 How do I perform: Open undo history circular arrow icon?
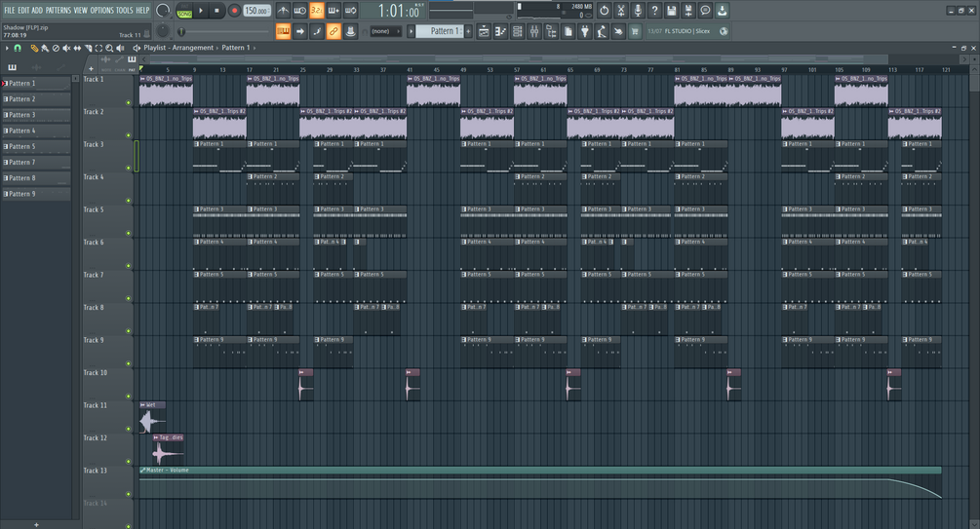click(x=604, y=11)
